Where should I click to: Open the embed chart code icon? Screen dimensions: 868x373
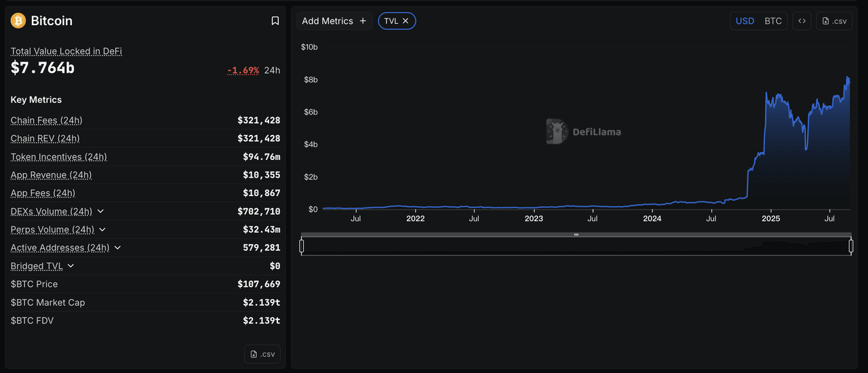click(802, 21)
